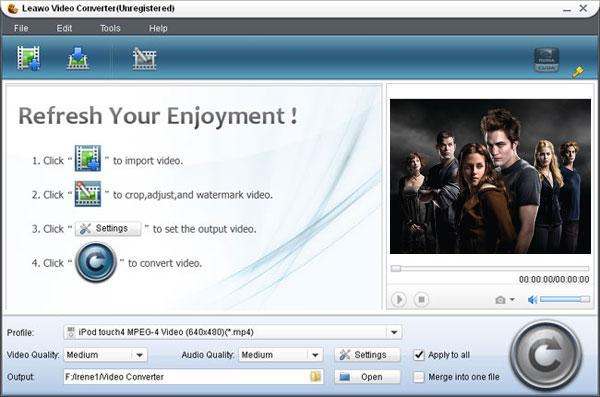Enable Merge into one file checkbox
Image resolution: width=600 pixels, height=397 pixels.
(419, 377)
